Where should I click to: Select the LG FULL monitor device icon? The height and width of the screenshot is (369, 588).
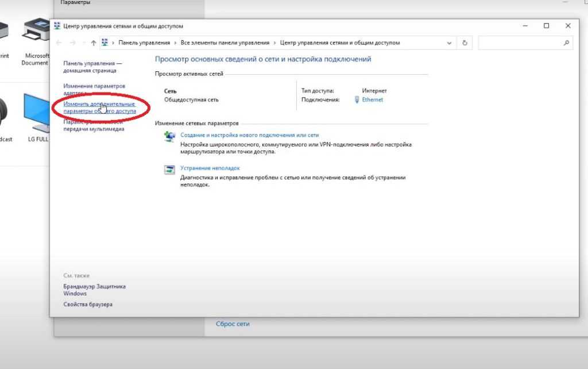pyautogui.click(x=38, y=112)
